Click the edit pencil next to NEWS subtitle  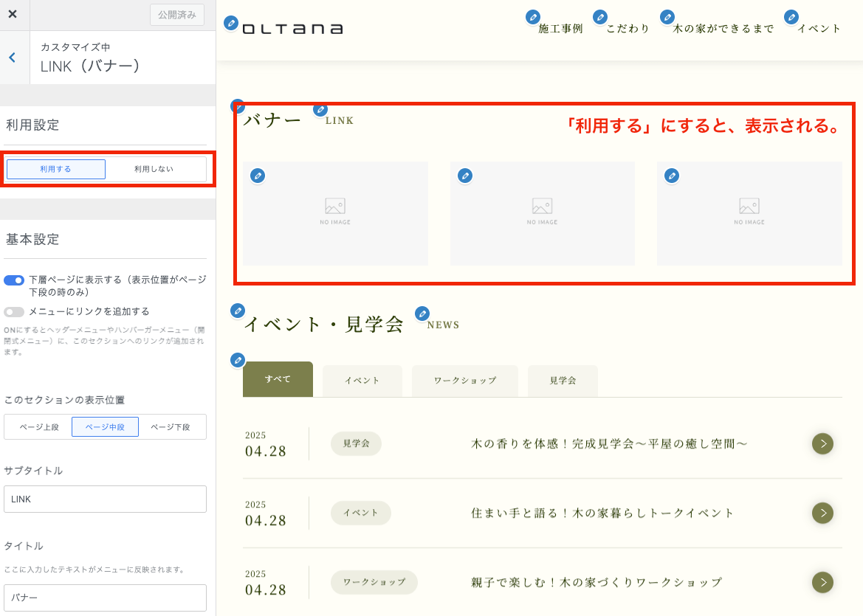tap(422, 314)
